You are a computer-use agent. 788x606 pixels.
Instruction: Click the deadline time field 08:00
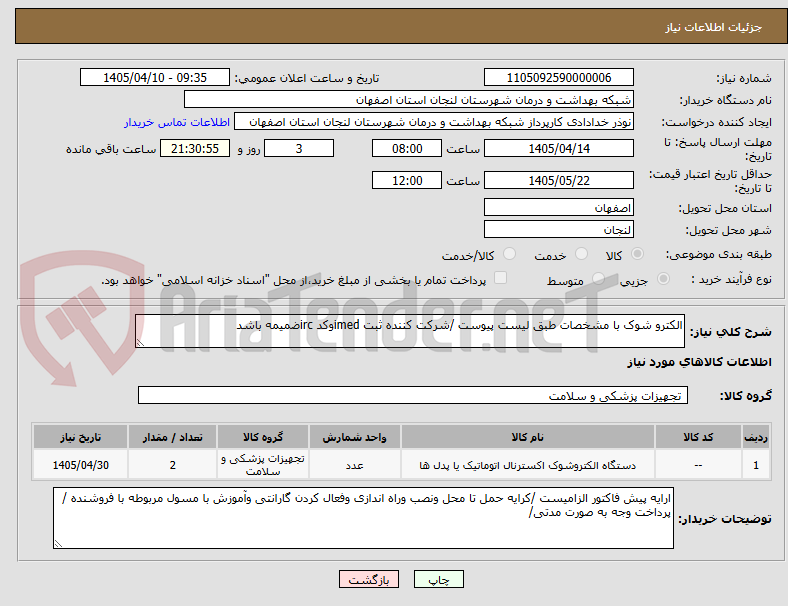pyautogui.click(x=407, y=148)
